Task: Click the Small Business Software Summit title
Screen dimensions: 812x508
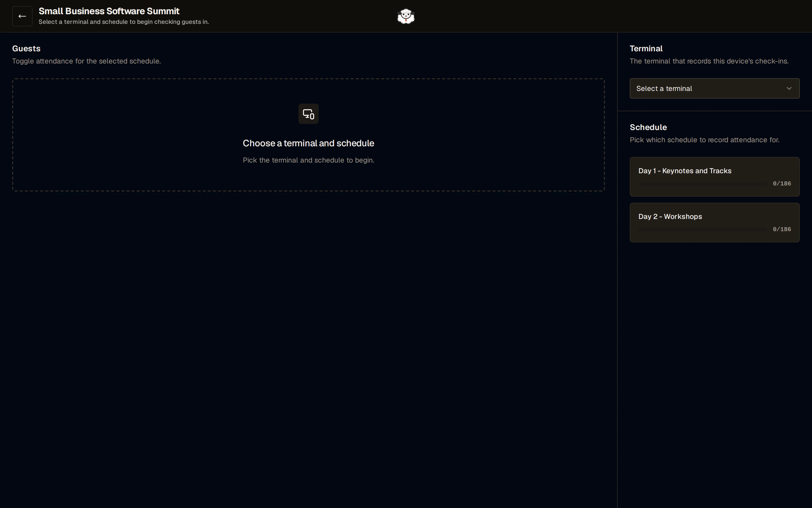Action: [109, 11]
